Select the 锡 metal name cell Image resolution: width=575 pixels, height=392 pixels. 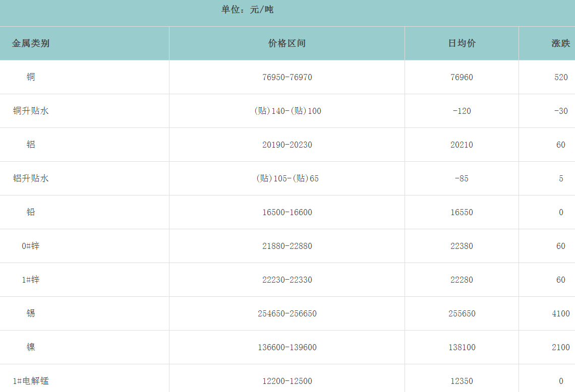click(x=31, y=313)
